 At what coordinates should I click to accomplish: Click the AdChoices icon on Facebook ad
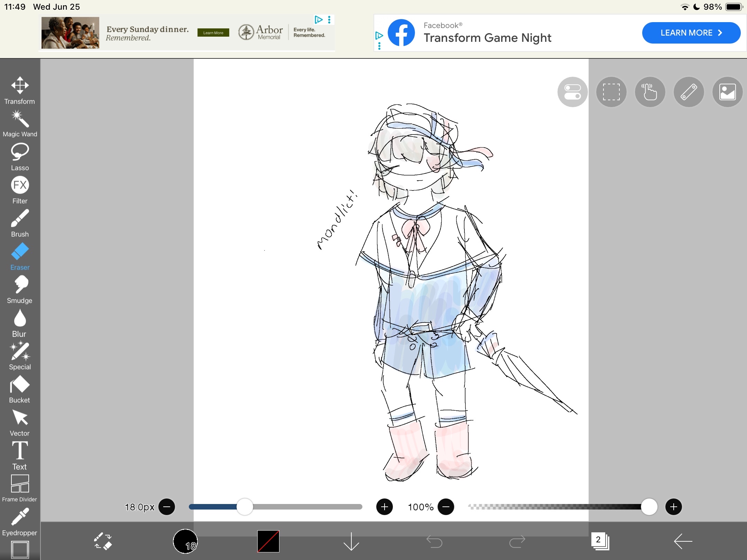(x=379, y=35)
